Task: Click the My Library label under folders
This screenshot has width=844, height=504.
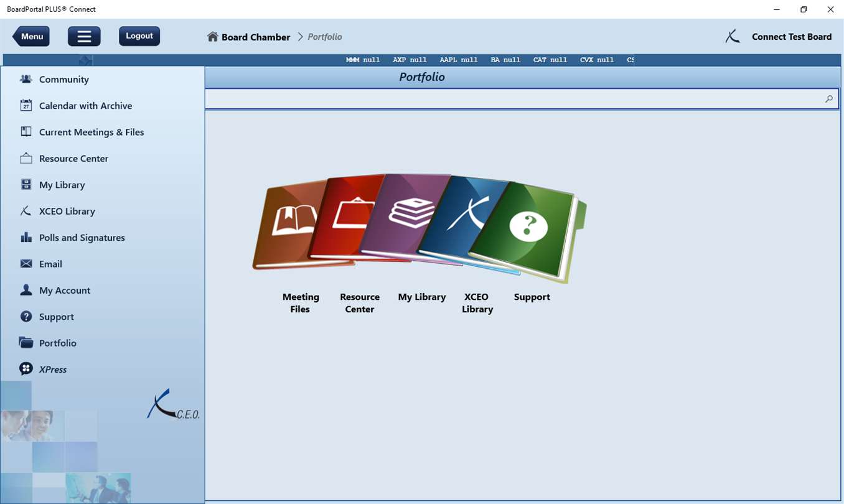Action: (x=422, y=297)
